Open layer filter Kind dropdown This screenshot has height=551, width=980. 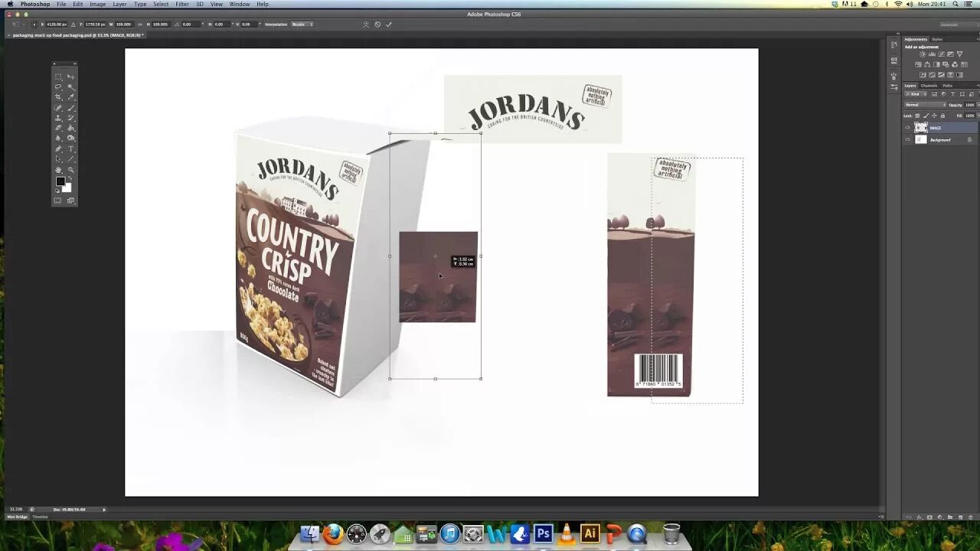[915, 94]
